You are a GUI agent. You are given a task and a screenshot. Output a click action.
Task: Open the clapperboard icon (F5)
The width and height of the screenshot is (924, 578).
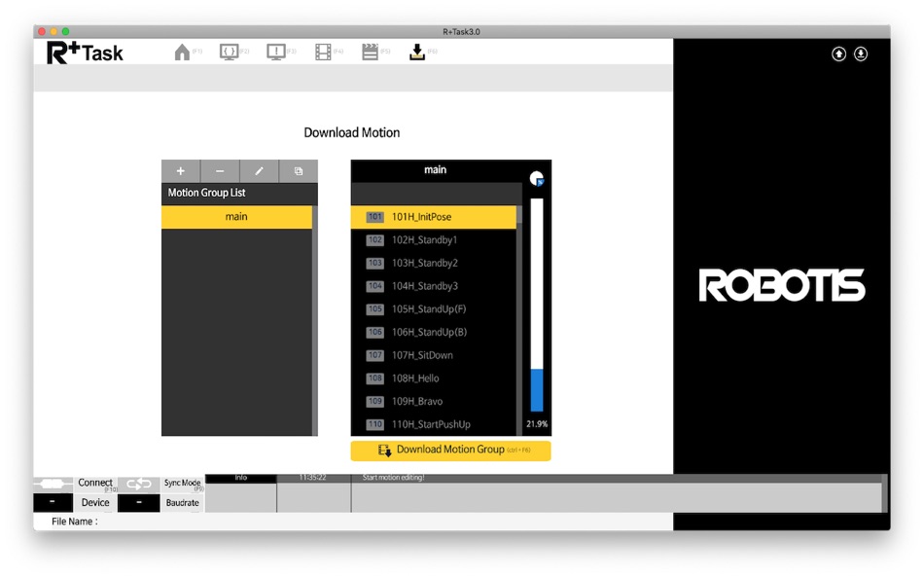(370, 53)
